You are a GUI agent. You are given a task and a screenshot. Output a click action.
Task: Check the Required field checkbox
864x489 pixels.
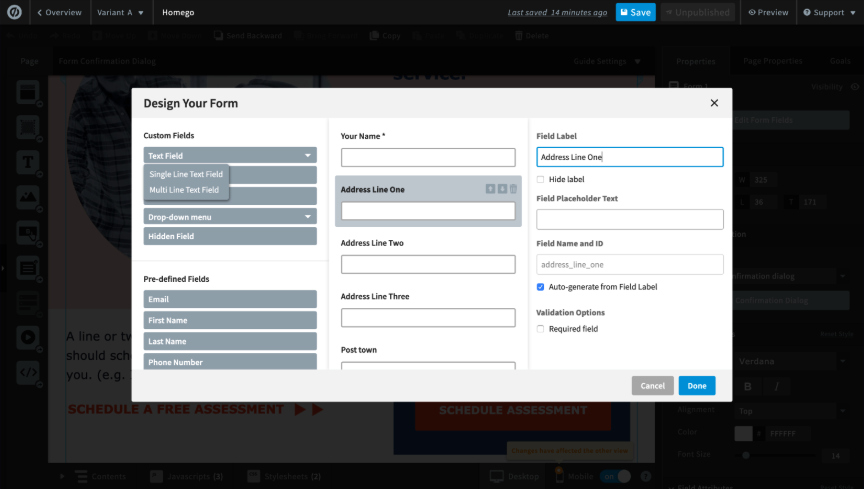[541, 329]
